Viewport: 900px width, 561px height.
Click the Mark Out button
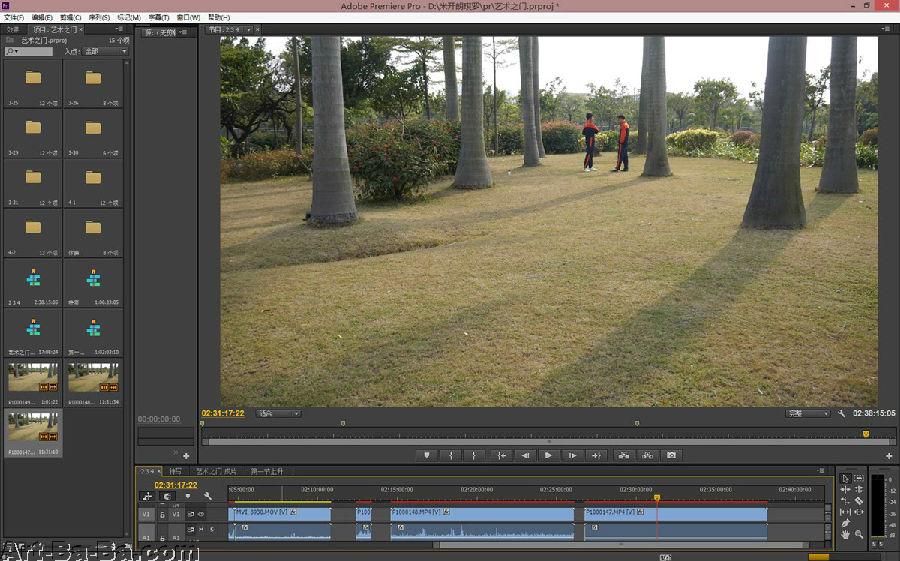point(474,455)
